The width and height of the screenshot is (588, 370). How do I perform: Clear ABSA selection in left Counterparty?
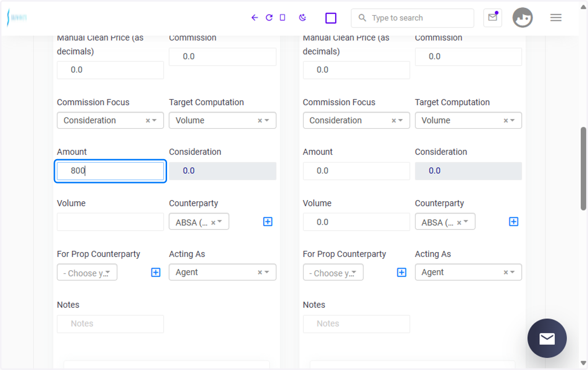point(213,223)
